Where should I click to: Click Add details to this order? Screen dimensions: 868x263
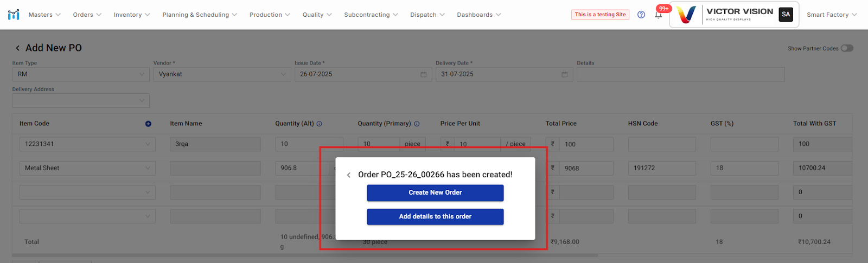tap(435, 216)
